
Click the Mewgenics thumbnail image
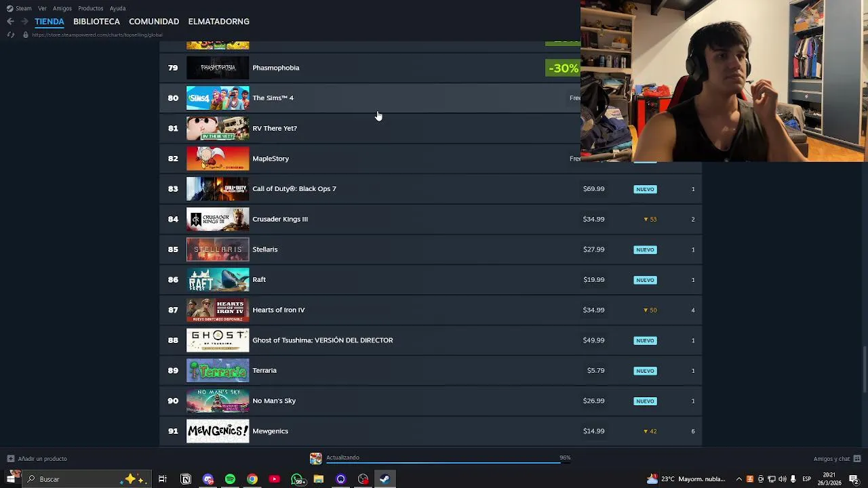pos(218,431)
